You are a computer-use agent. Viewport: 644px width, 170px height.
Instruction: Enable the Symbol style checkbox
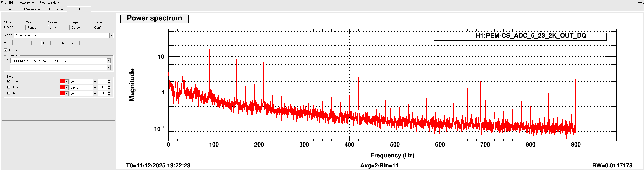9,87
